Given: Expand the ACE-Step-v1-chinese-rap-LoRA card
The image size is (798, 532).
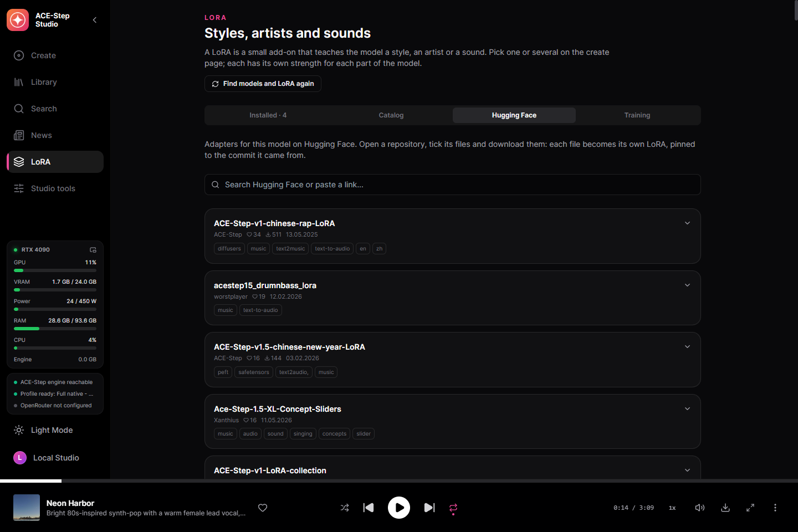Looking at the screenshot, I should click(x=687, y=223).
